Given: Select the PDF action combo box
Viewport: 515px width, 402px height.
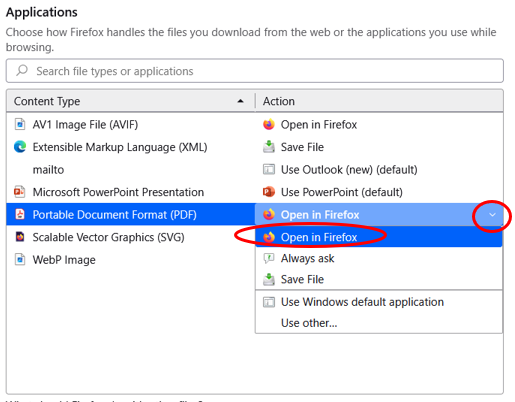Looking at the screenshot, I should (379, 215).
